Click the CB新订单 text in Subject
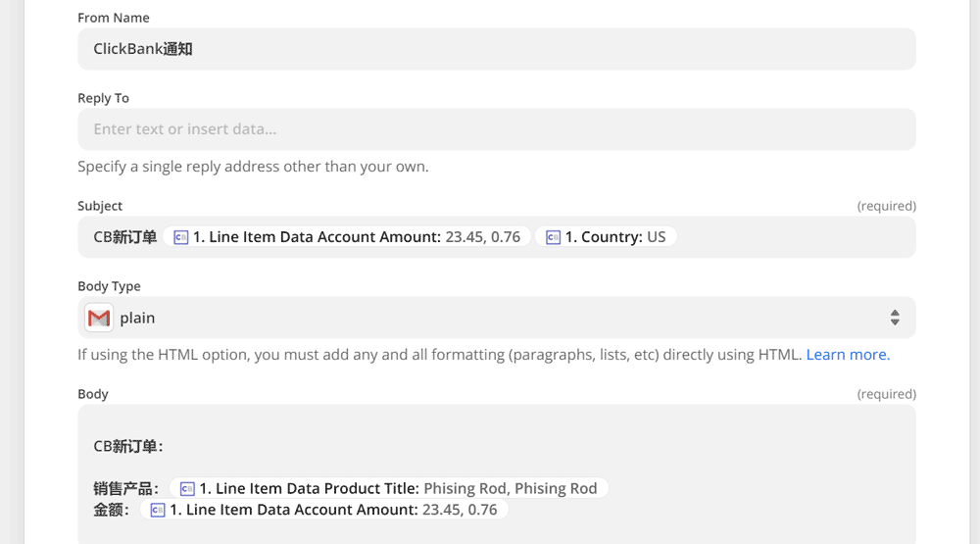 coord(124,237)
